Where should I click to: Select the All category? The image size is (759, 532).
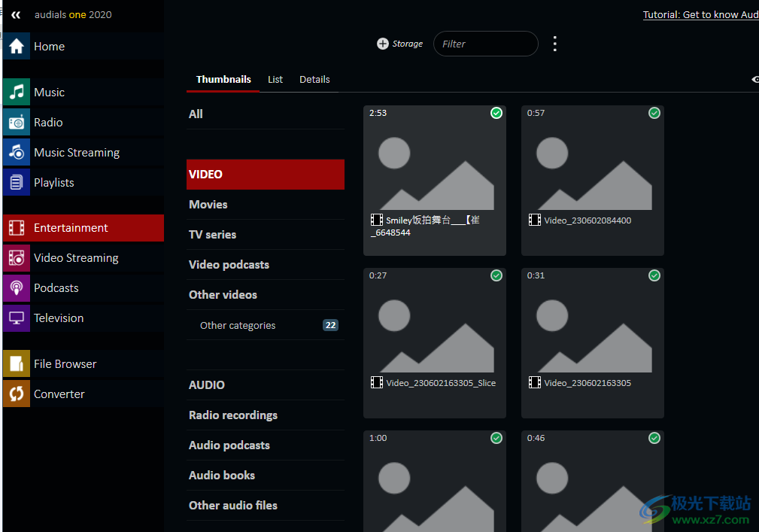tap(266, 114)
